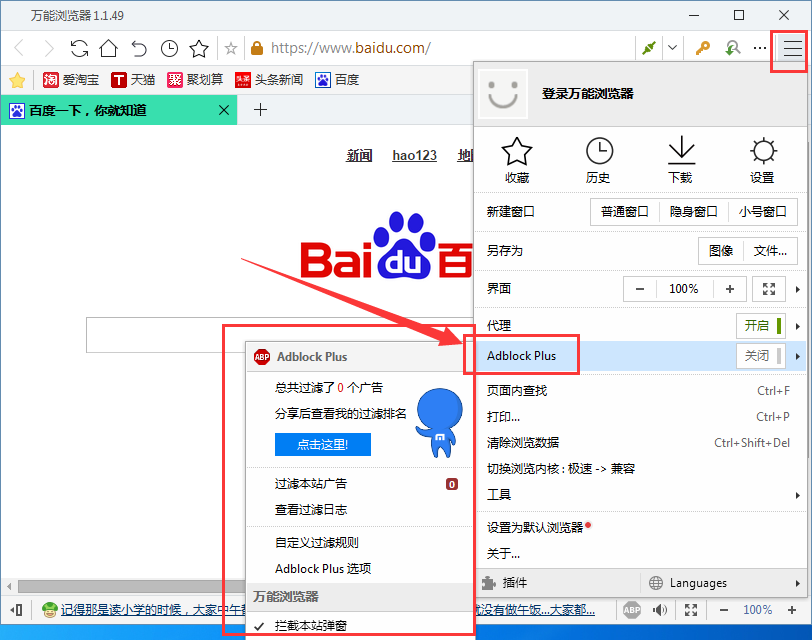812x640 pixels.
Task: Click the orange key password icon
Action: coord(702,47)
